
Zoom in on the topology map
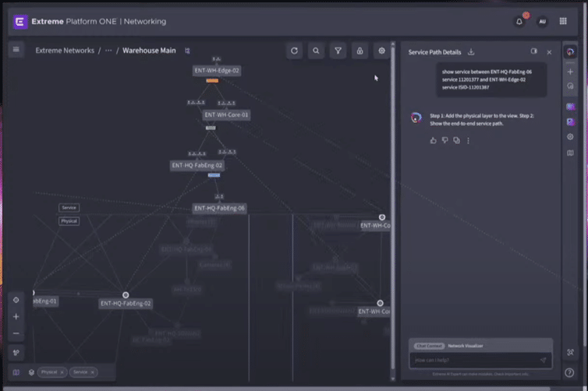click(16, 317)
